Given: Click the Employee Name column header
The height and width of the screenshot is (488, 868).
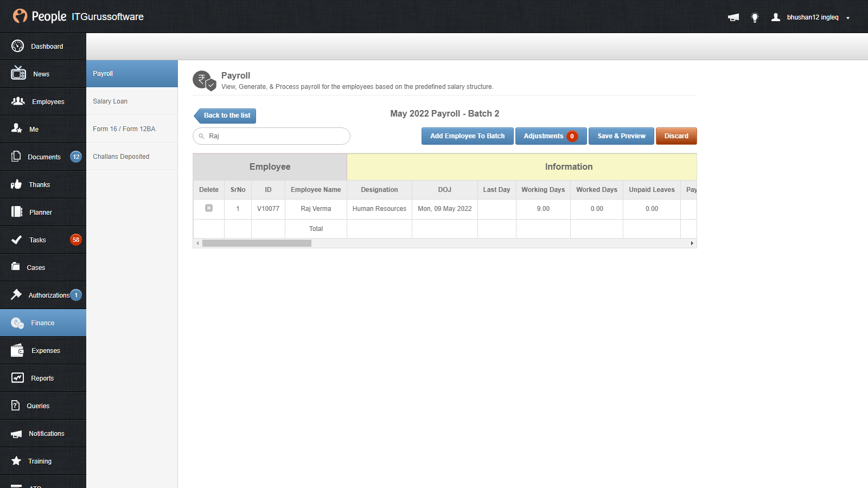Looking at the screenshot, I should [x=316, y=190].
